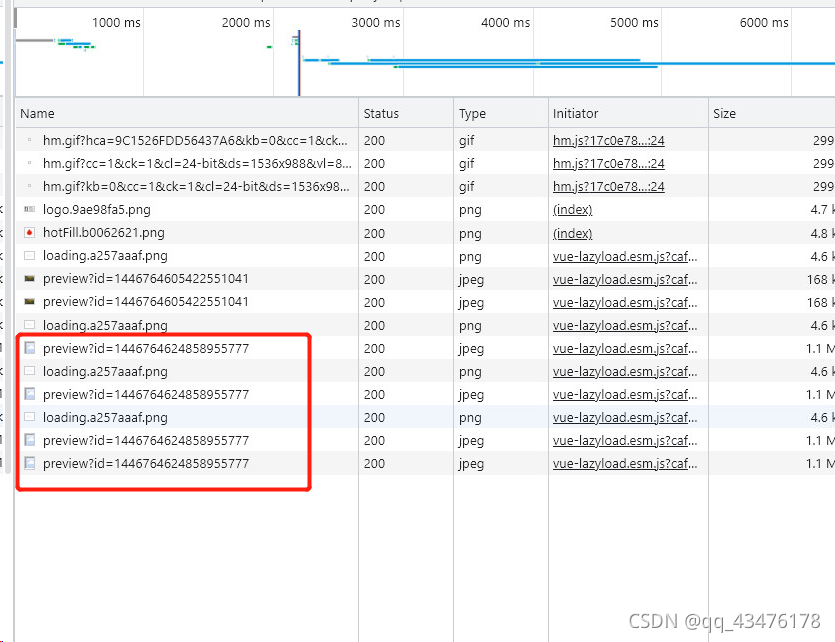This screenshot has width=835, height=642.
Task: Sort requests by the Type column header
Action: point(470,113)
